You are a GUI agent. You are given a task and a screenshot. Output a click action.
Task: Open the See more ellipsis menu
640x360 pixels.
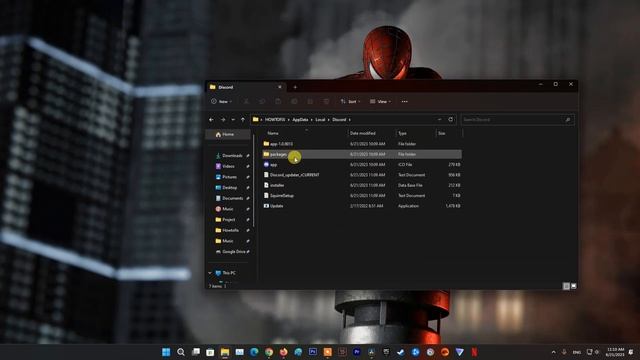click(x=404, y=102)
